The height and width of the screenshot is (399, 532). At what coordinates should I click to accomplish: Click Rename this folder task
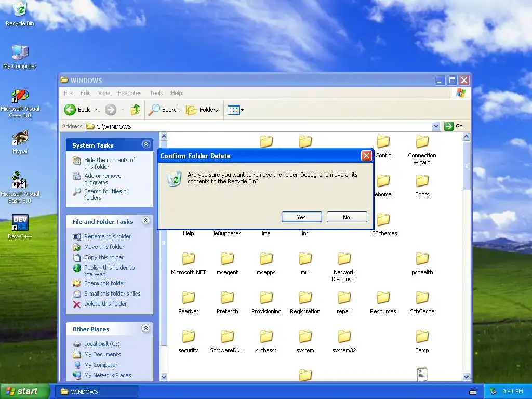pos(107,236)
